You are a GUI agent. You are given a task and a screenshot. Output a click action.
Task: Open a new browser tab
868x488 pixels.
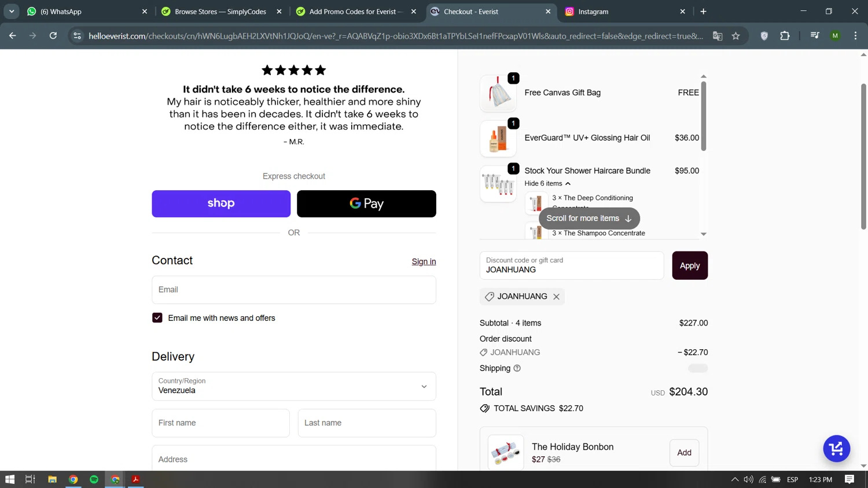click(x=704, y=12)
